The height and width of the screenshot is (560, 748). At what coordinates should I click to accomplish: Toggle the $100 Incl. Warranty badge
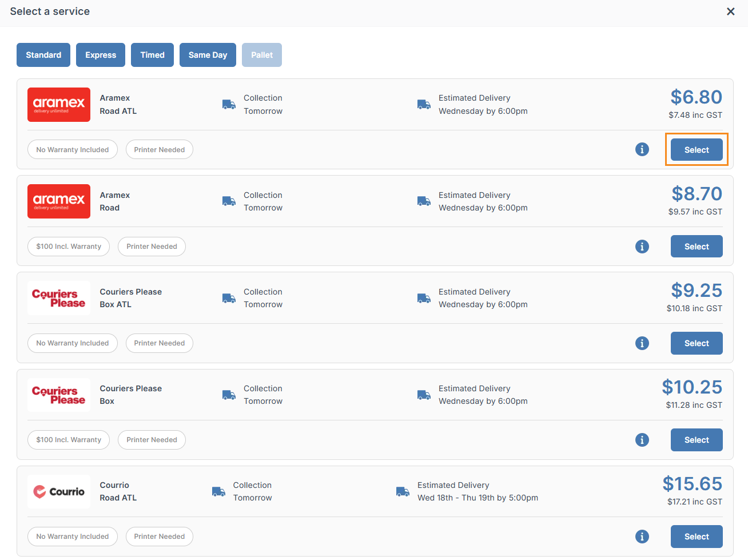[68, 247]
